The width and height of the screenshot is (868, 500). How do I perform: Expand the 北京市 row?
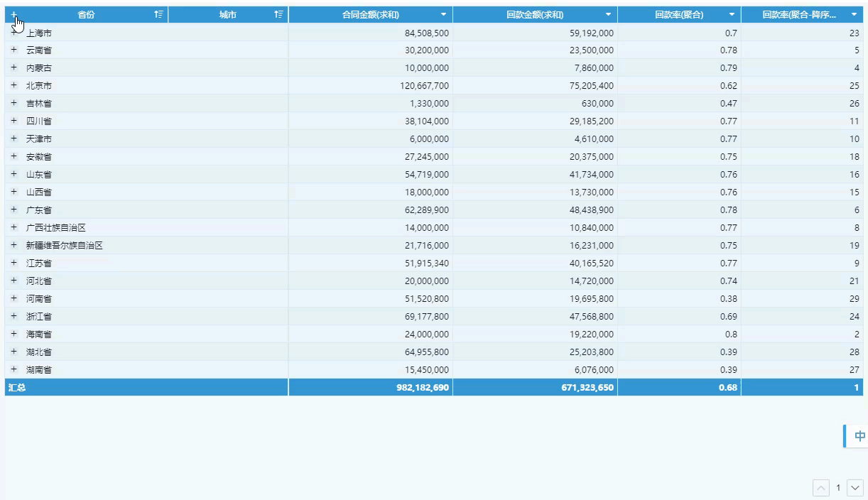[13, 85]
